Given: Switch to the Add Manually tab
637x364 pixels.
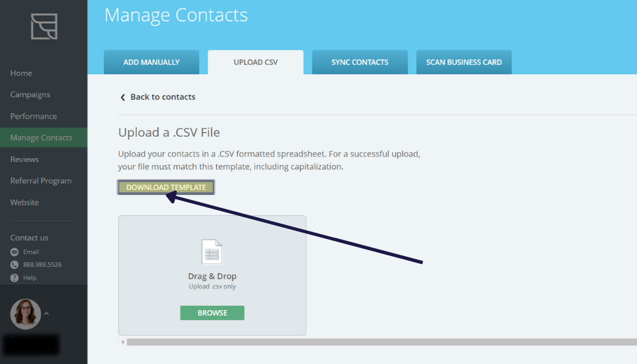Looking at the screenshot, I should [x=152, y=63].
